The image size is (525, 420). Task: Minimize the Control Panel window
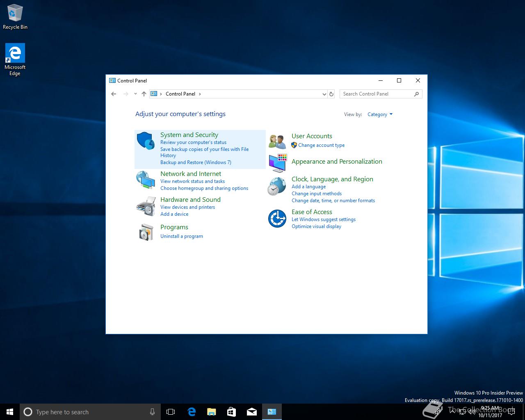380,80
